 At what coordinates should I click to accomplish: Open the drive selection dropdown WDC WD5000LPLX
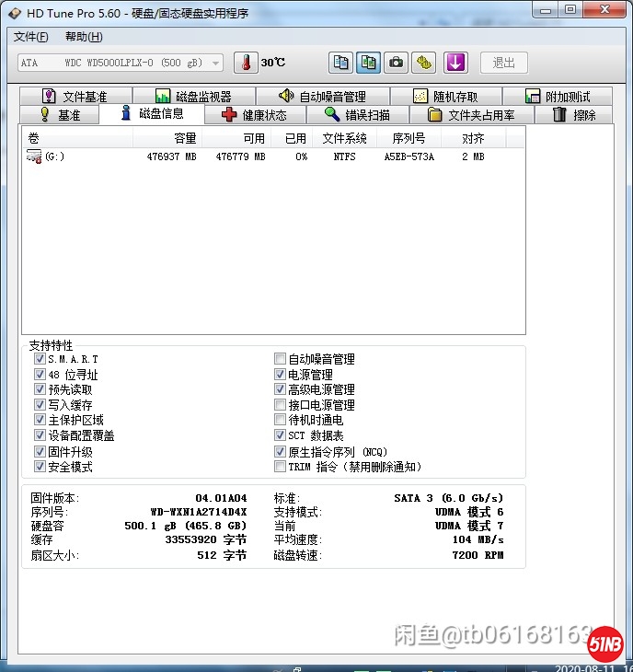pyautogui.click(x=121, y=63)
